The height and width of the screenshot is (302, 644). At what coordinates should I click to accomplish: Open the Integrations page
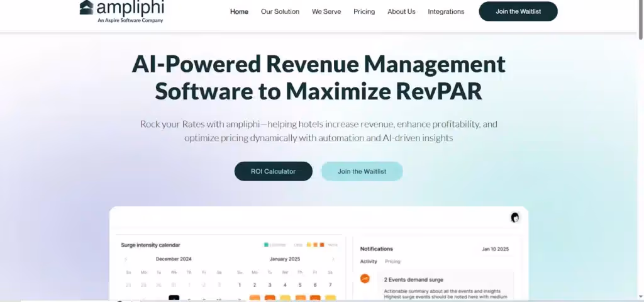pyautogui.click(x=446, y=11)
